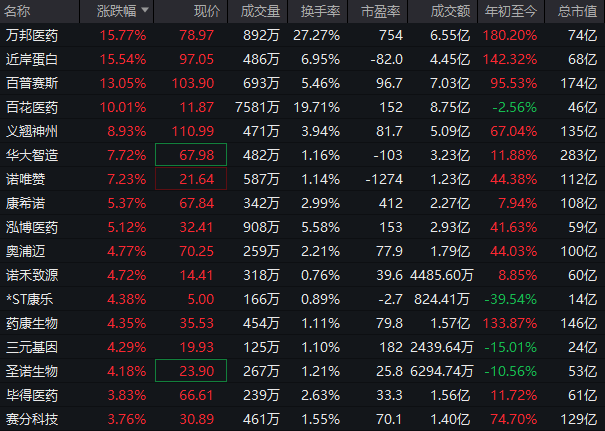The height and width of the screenshot is (431, 605).
Task: Click the market cap 283亿
Action: click(578, 155)
